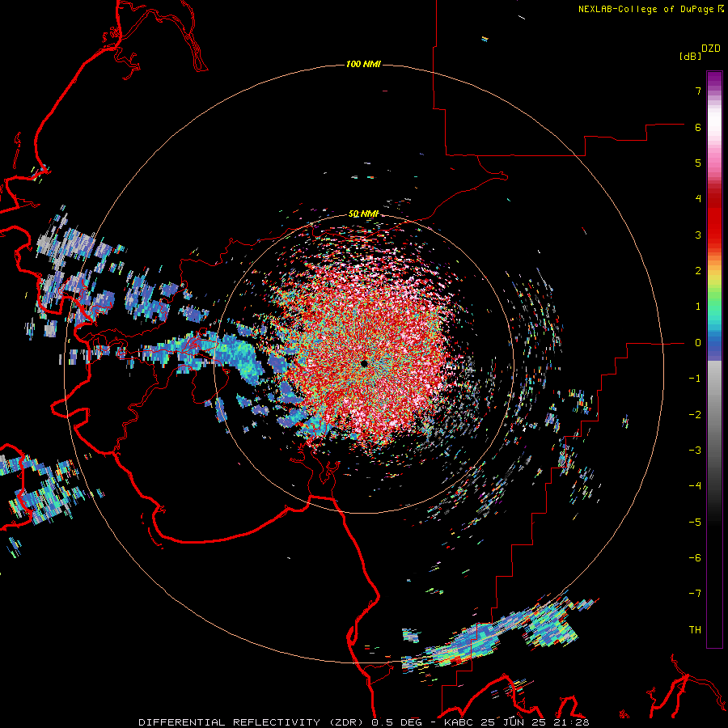Screen dimensions: 728x728
Task: Select the -4 value on the scale
Action: [695, 486]
